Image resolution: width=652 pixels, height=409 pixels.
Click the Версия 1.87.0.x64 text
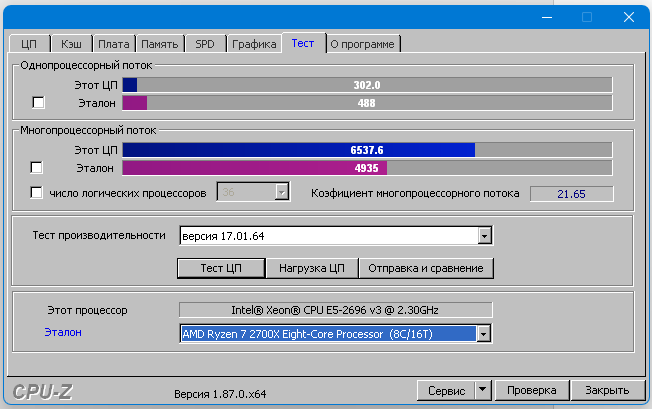click(220, 394)
